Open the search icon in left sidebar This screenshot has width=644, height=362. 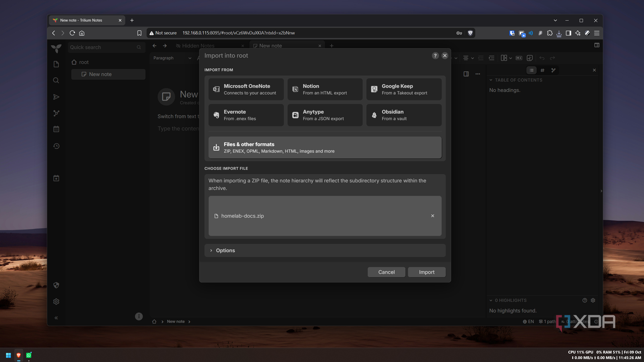[x=56, y=80]
